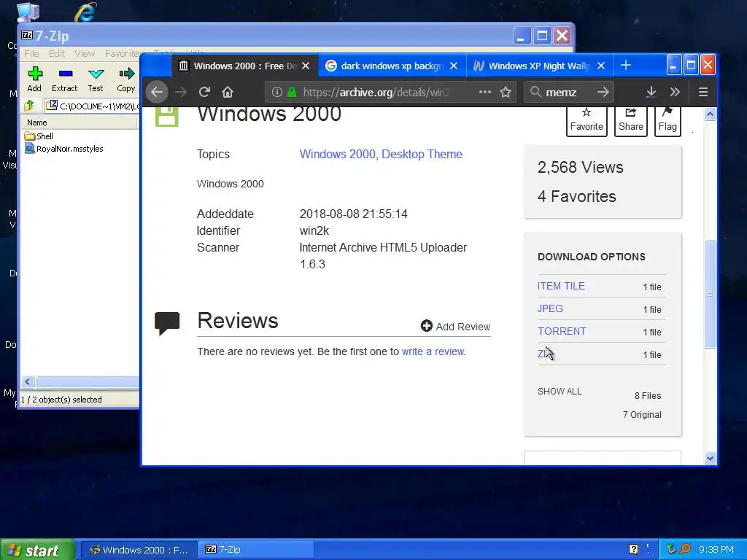Favorite this archive.org item
The height and width of the screenshot is (560, 747).
tap(587, 121)
